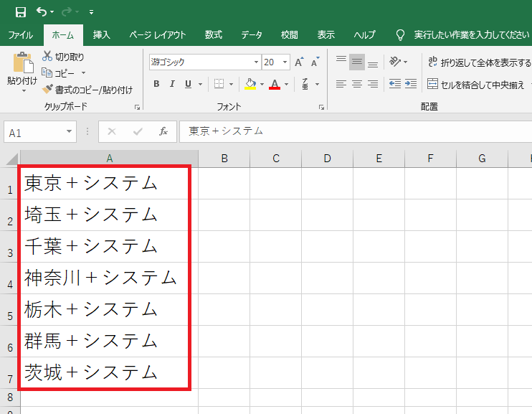Screen dimensions: 532x414
Task: Toggle 折り返して全体を表示する wrap text
Action: click(x=479, y=62)
